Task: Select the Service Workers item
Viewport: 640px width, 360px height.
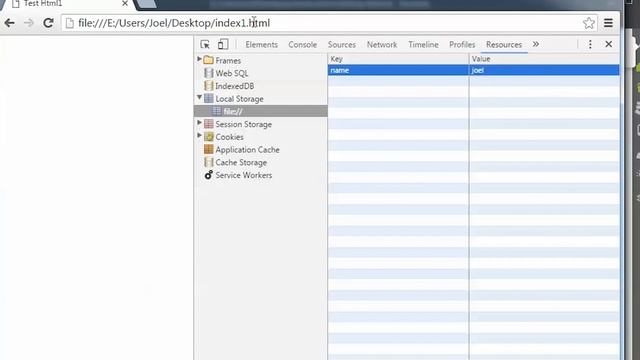Action: point(243,175)
